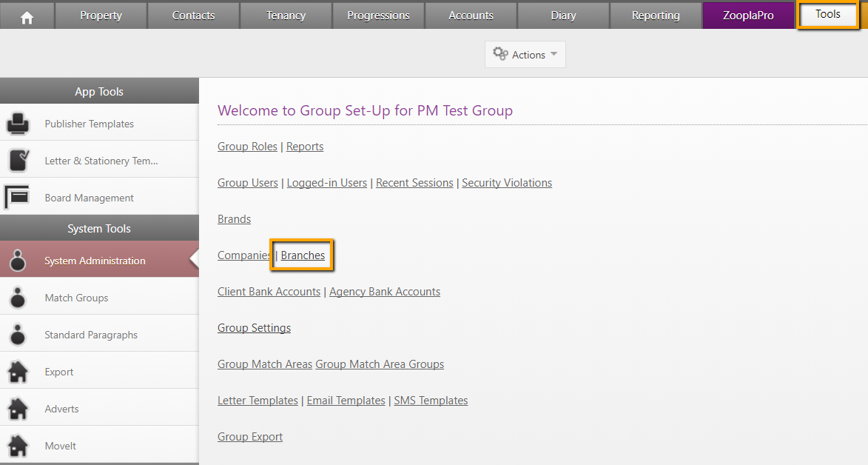Screen dimensions: 868x465
Task: Click the Export house icon
Action: tap(18, 372)
